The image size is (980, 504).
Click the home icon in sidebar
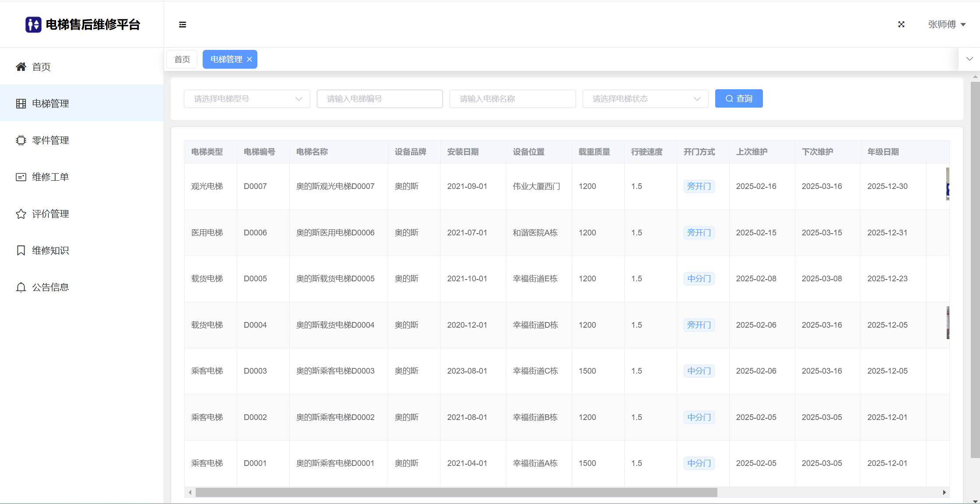point(21,66)
